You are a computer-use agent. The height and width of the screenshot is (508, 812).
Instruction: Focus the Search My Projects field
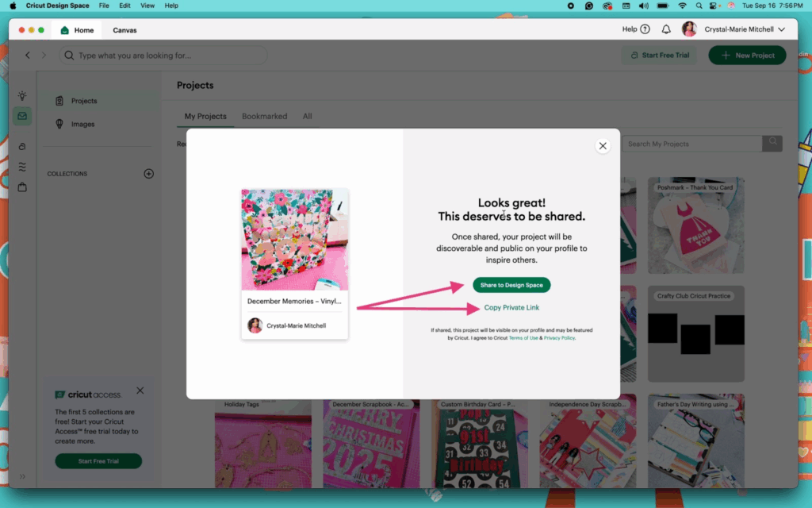(x=691, y=144)
